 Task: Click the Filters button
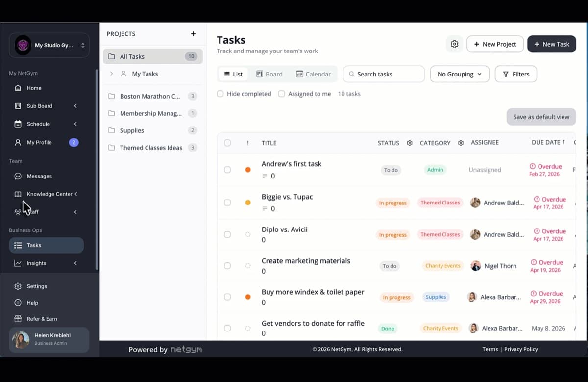pos(516,74)
